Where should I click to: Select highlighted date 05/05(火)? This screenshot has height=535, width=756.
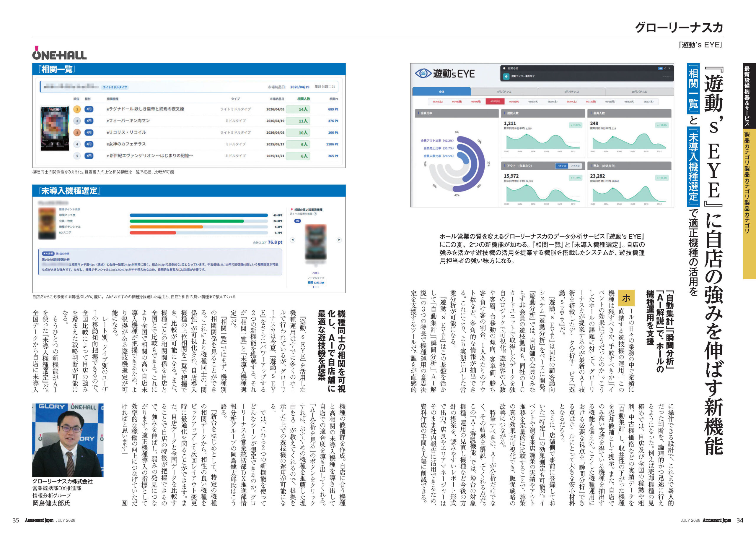pyautogui.click(x=495, y=101)
